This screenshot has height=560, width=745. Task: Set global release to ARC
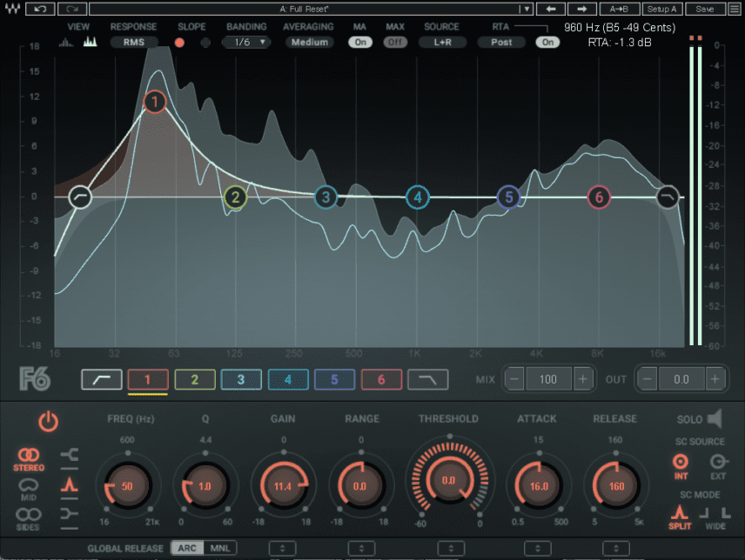(x=187, y=548)
